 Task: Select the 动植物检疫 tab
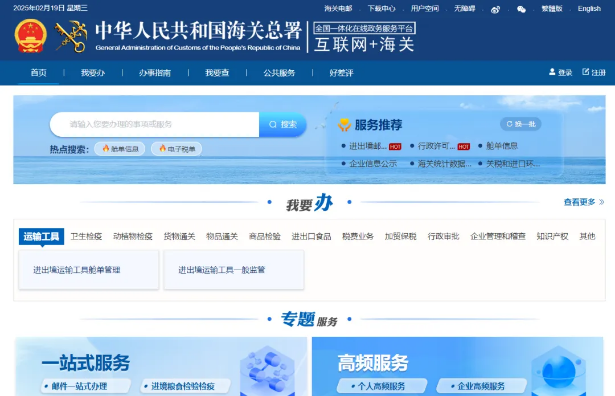coord(133,236)
